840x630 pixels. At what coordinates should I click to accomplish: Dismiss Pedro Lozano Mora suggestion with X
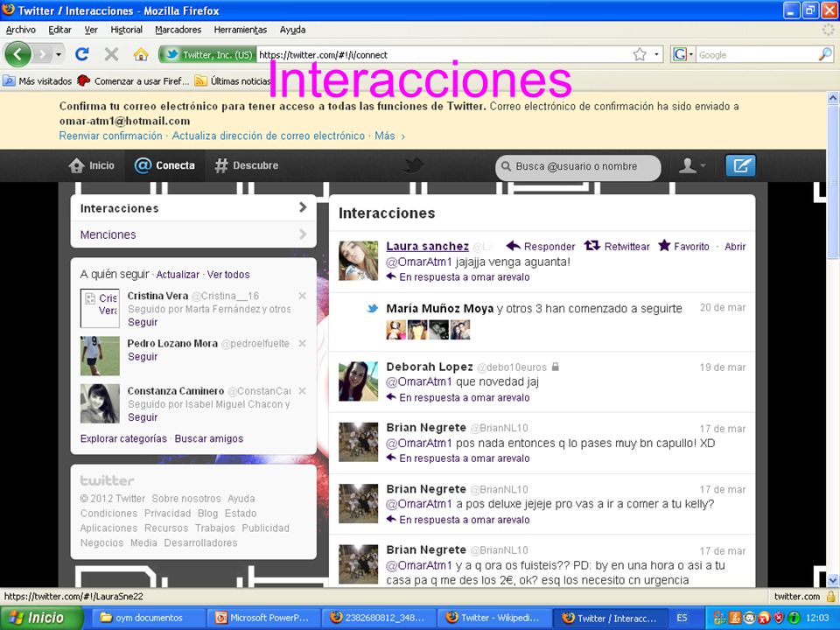[x=302, y=343]
